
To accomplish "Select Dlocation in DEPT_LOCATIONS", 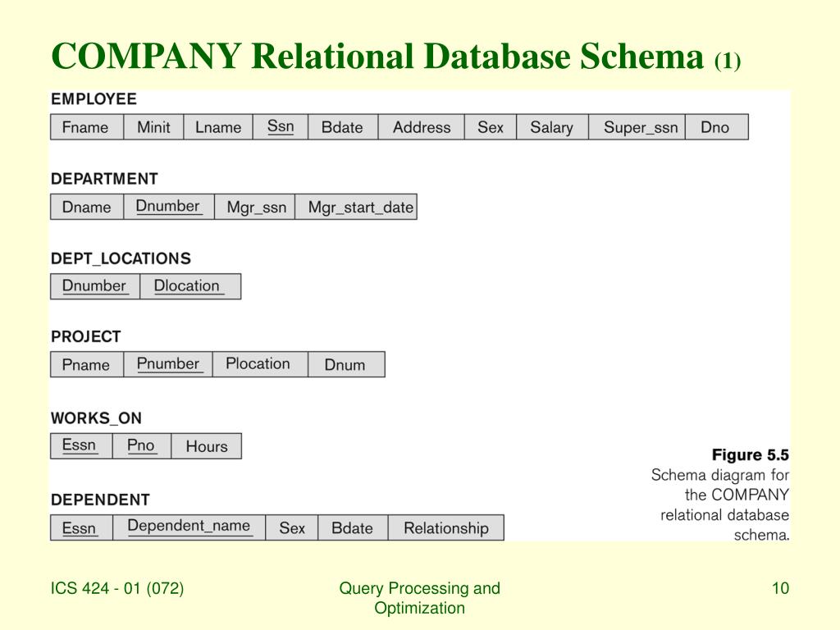I will [x=190, y=286].
